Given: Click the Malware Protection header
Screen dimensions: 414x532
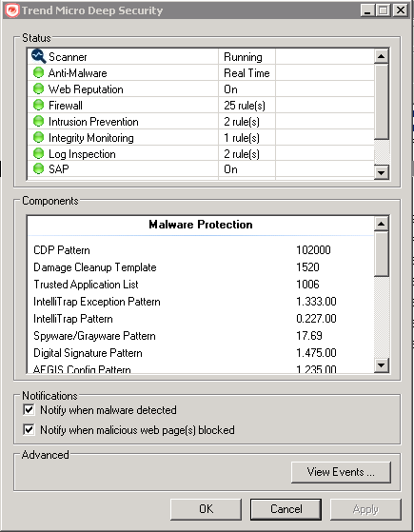Looking at the screenshot, I should coord(201,225).
